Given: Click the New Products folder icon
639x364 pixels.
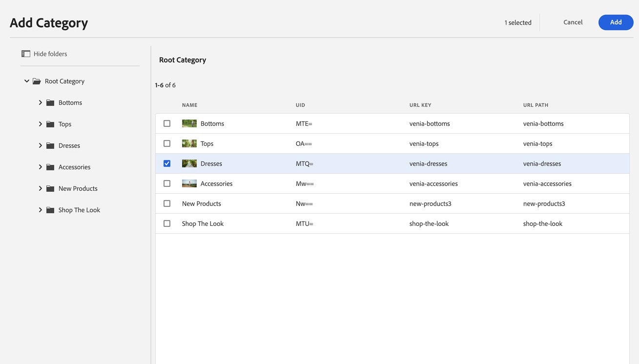Looking at the screenshot, I should tap(50, 189).
